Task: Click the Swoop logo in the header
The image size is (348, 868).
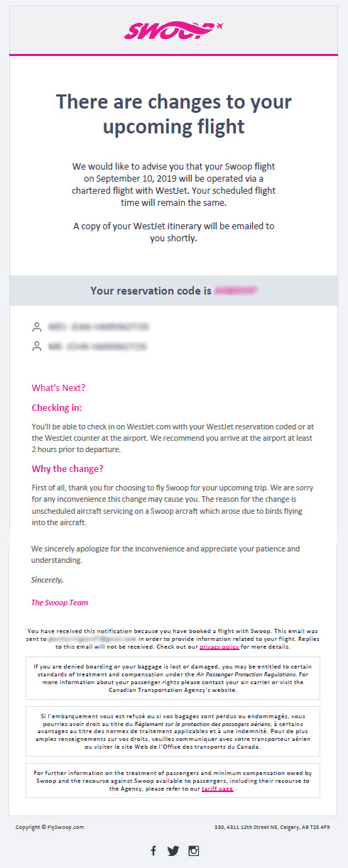Action: 174,29
